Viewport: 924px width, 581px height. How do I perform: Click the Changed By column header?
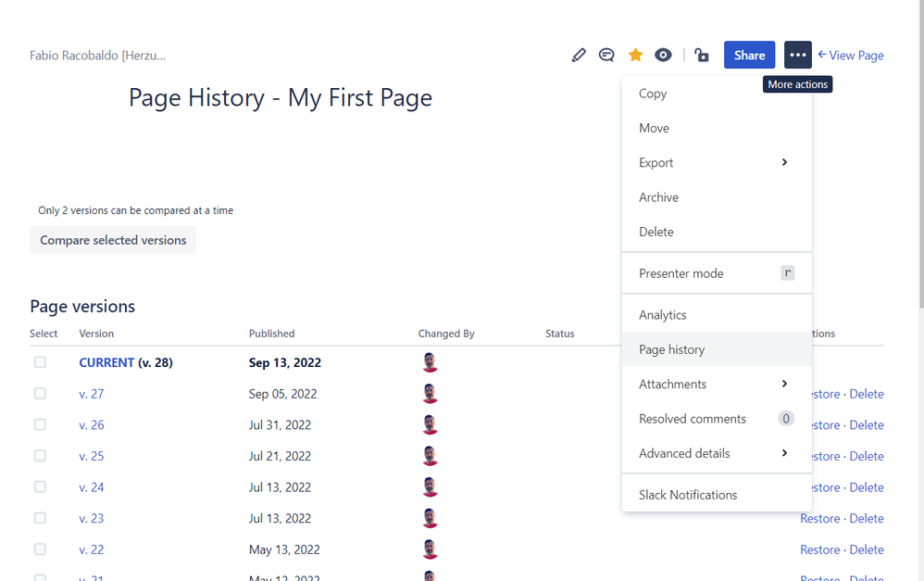(446, 334)
